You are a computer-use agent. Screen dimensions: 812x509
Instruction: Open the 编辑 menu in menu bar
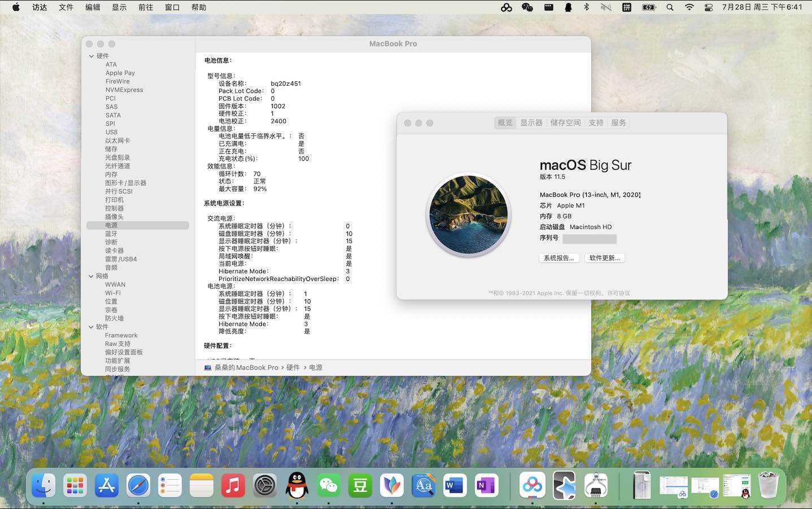93,7
